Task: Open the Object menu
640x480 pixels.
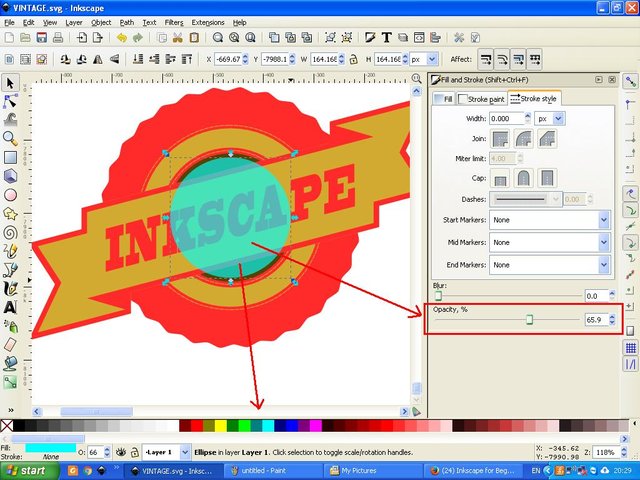Action: [101, 22]
